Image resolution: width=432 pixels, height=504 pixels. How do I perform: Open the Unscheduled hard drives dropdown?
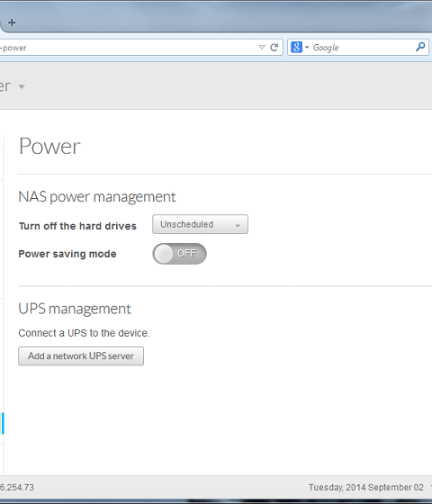pyautogui.click(x=200, y=224)
